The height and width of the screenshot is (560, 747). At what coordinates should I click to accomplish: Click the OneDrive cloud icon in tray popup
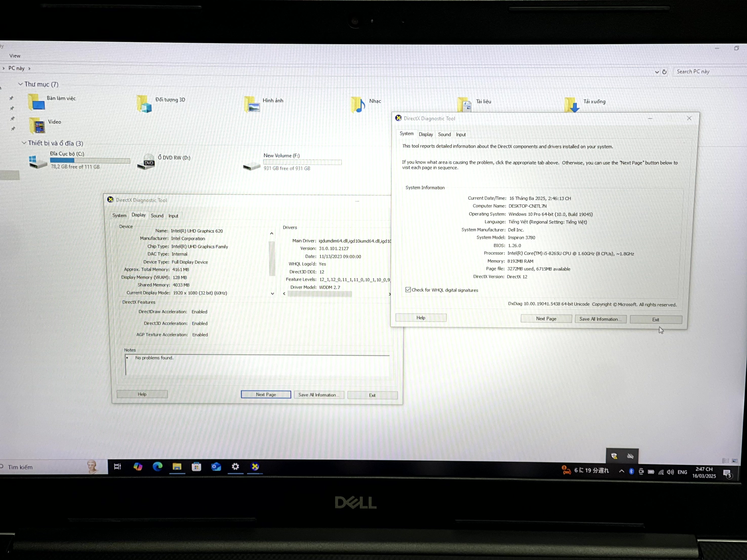tap(630, 456)
